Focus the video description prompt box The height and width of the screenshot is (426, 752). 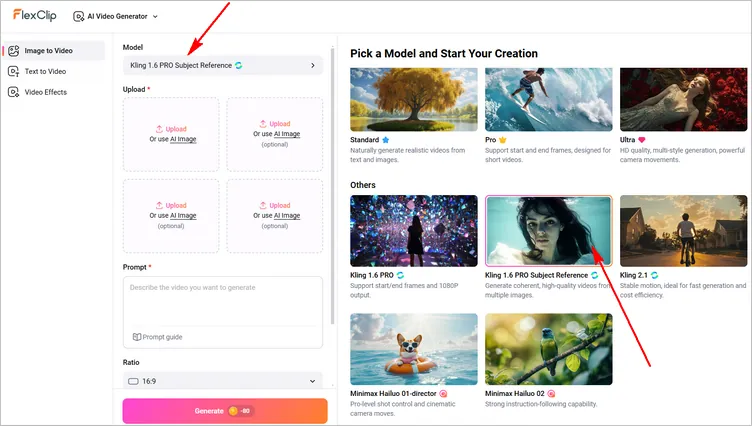[x=223, y=302]
